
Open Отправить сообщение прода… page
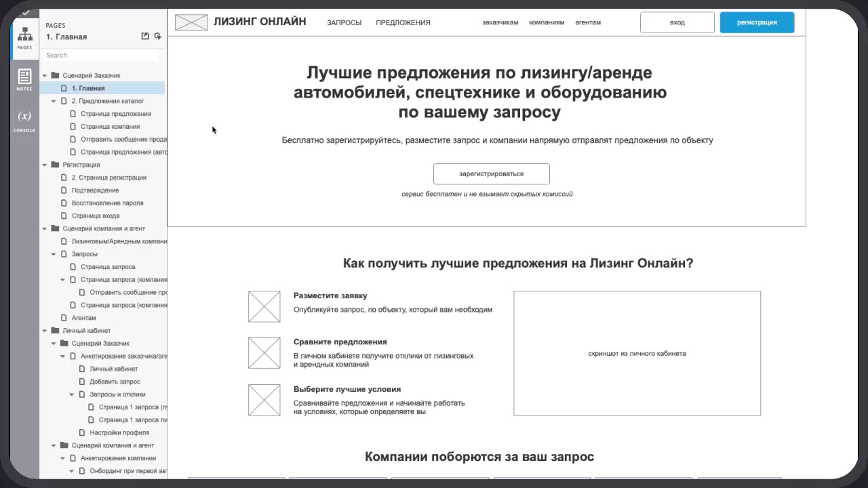[123, 139]
